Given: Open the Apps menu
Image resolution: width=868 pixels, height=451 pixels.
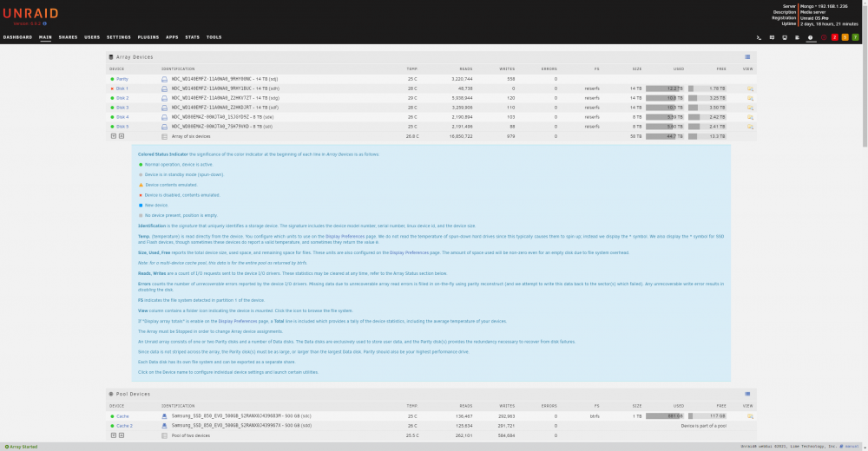Looking at the screenshot, I should tap(172, 37).
